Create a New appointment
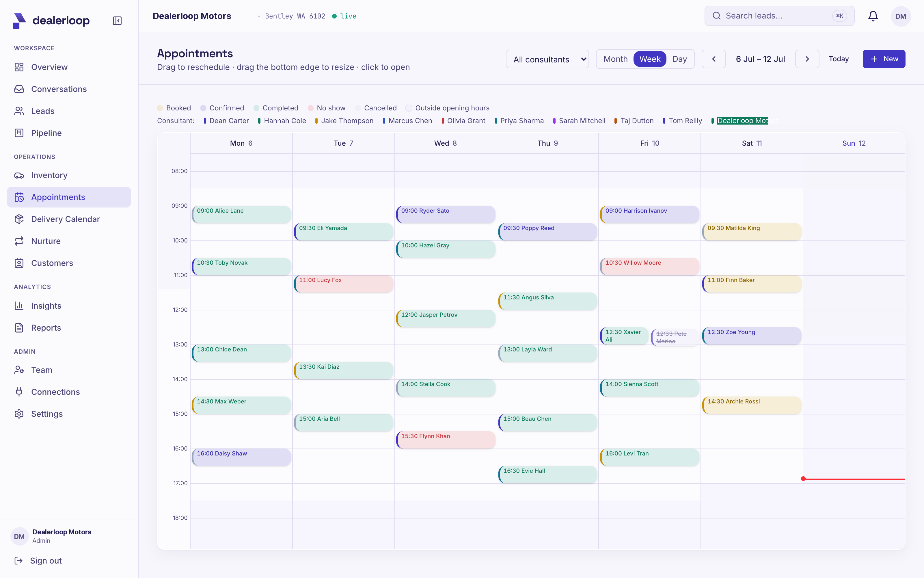 pos(884,59)
